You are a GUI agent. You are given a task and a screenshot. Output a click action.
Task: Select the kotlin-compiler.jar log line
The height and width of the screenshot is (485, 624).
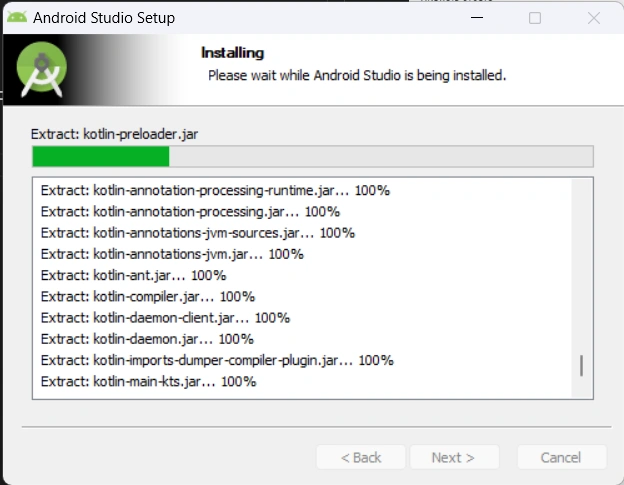[x=148, y=296]
